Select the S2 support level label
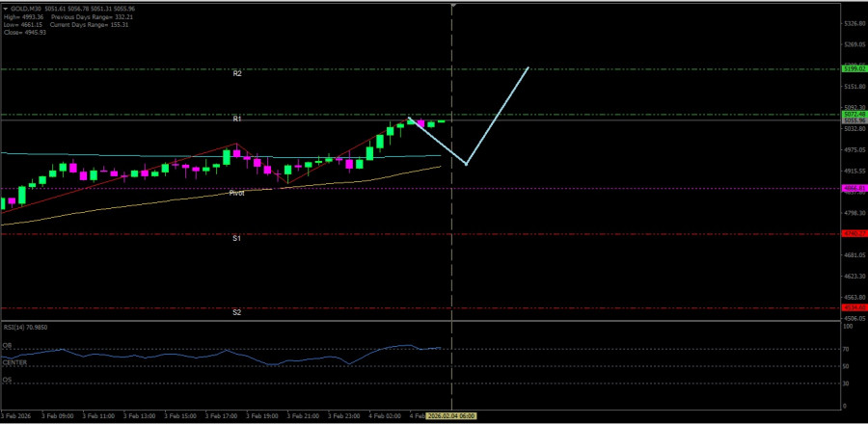Image resolution: width=868 pixels, height=424 pixels. [236, 312]
